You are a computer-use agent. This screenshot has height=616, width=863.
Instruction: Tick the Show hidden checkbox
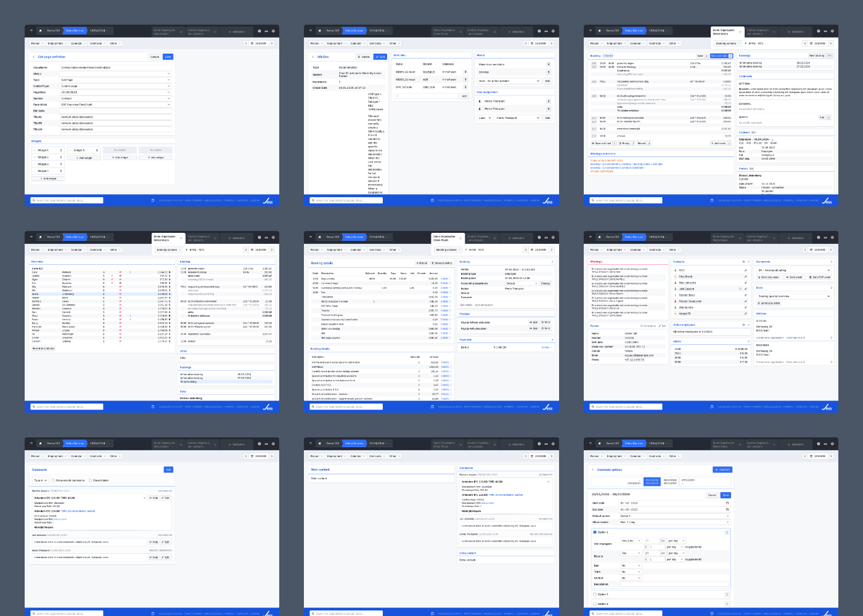click(x=91, y=480)
